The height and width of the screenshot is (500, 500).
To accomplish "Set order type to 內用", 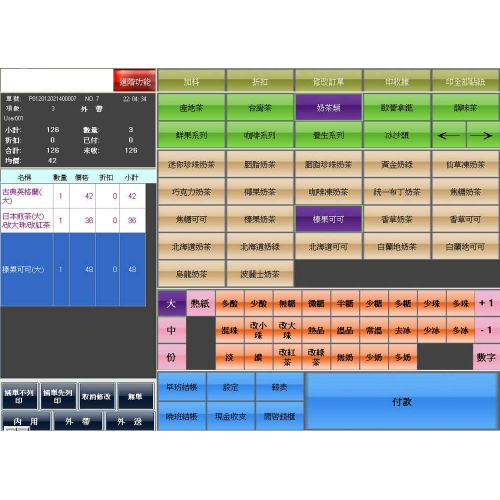I will point(26,421).
